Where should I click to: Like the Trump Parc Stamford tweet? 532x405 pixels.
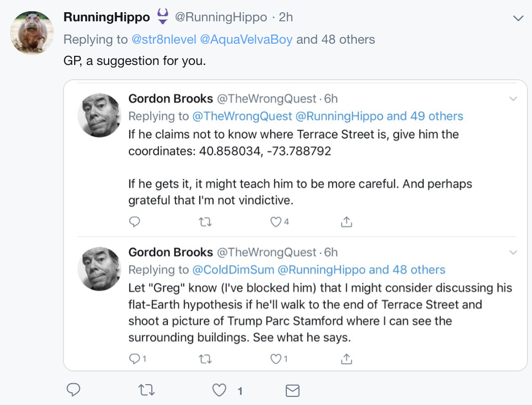[x=276, y=359]
